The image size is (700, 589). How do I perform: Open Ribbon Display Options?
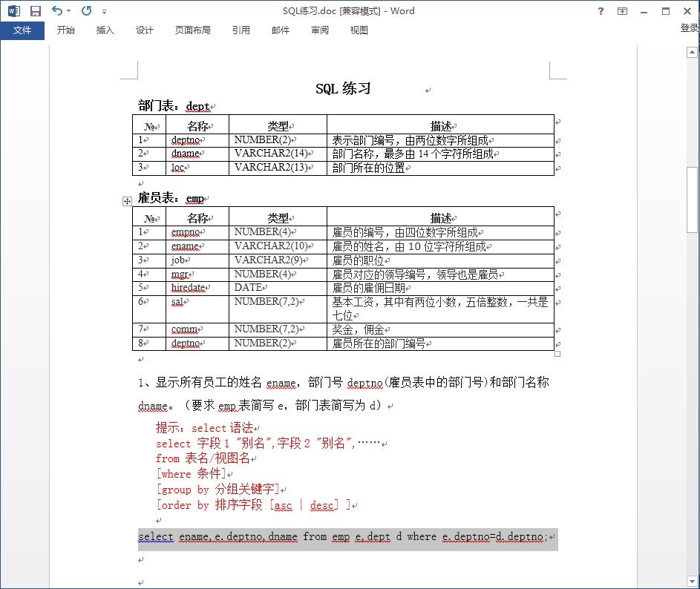pos(622,11)
